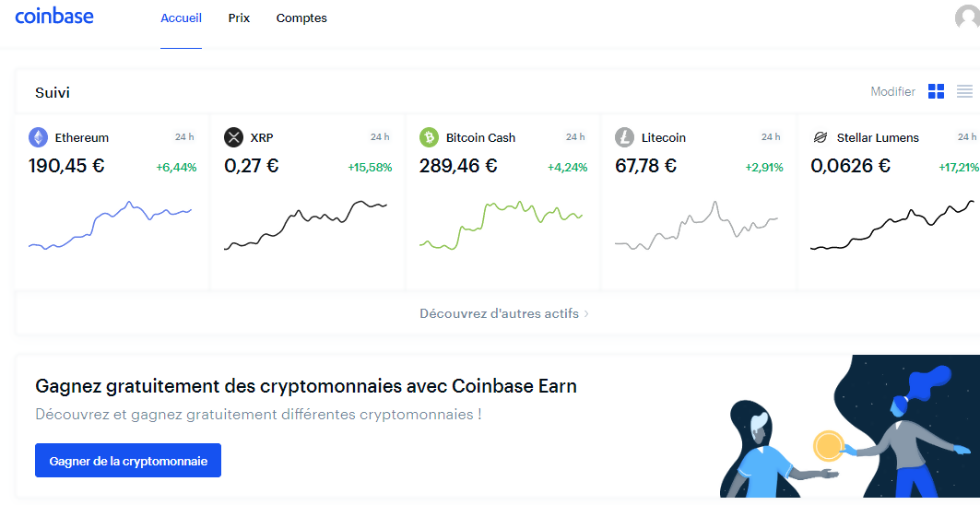
Task: Select the XRP coin icon
Action: click(234, 137)
